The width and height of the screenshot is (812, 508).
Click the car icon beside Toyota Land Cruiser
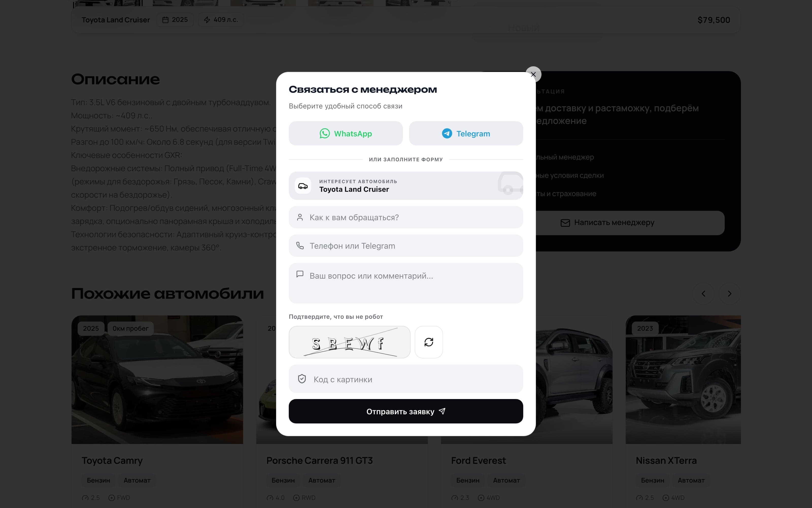click(303, 186)
